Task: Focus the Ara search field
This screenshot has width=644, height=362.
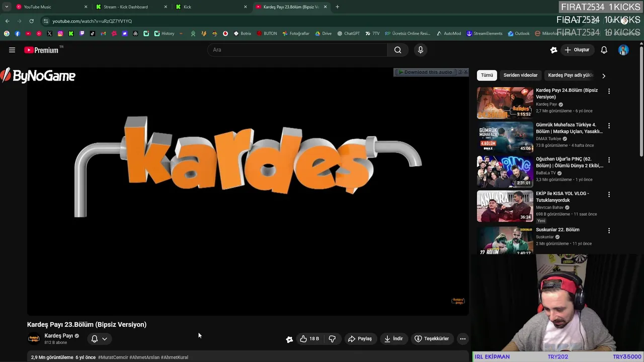Action: point(297,50)
